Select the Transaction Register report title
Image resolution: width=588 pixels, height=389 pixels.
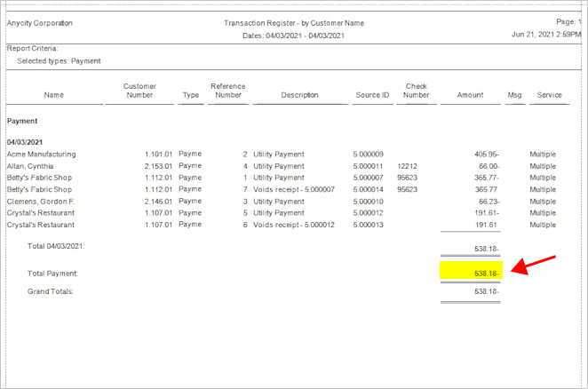(294, 23)
